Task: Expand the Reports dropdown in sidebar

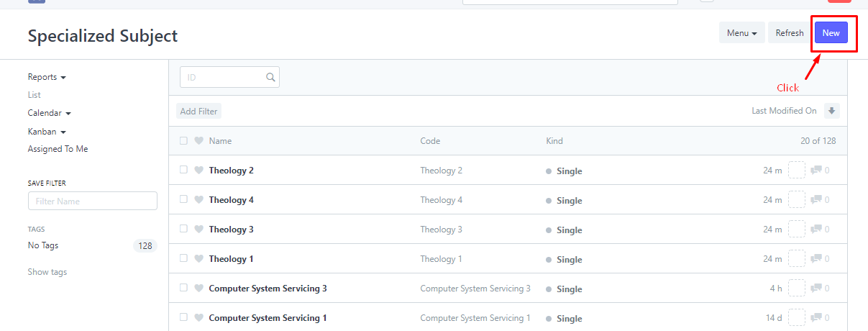Action: pos(47,77)
